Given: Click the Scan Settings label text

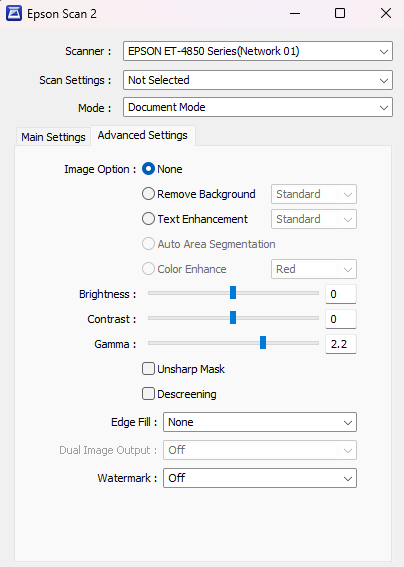Looking at the screenshot, I should tap(75, 80).
